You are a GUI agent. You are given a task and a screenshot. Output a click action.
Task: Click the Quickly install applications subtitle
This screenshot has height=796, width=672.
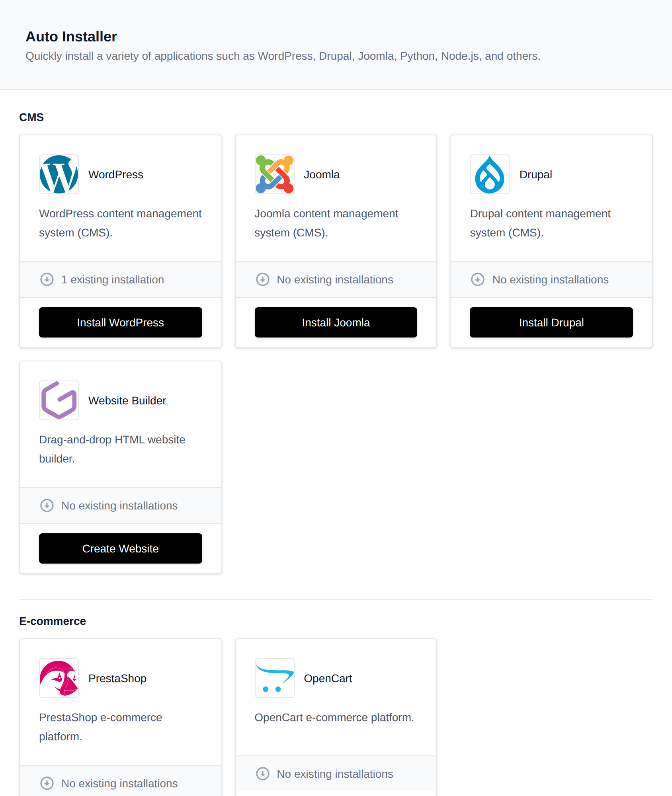tap(283, 56)
